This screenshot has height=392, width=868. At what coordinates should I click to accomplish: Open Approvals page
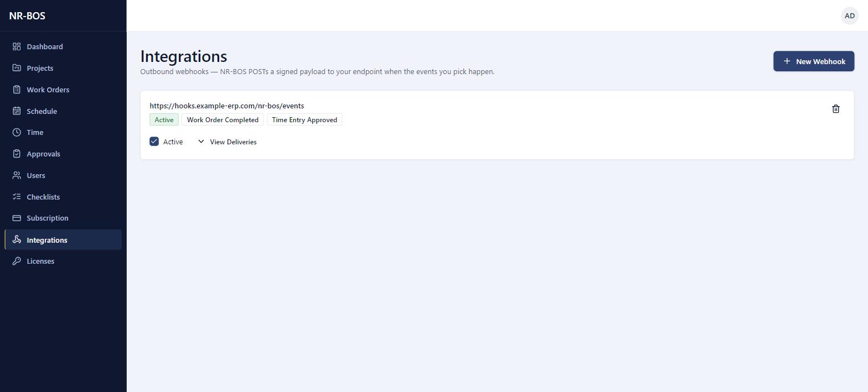click(x=63, y=154)
